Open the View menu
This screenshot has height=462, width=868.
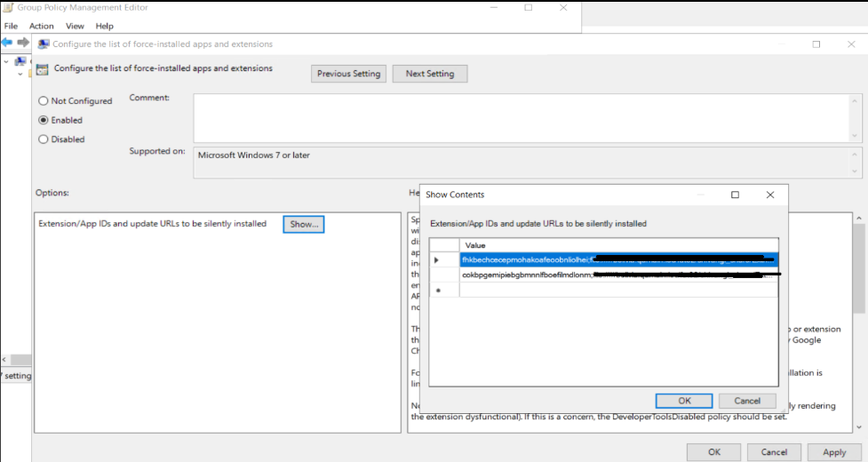point(75,26)
